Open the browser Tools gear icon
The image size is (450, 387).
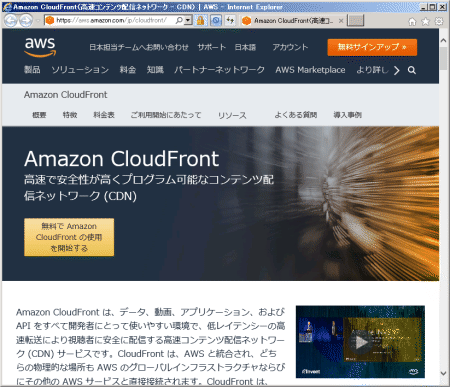439,22
